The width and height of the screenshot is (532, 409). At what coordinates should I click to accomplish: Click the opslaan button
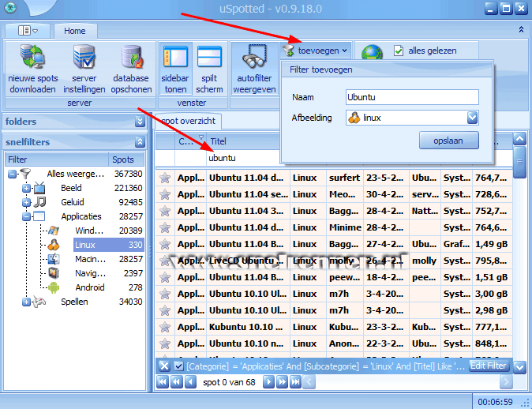(x=448, y=141)
